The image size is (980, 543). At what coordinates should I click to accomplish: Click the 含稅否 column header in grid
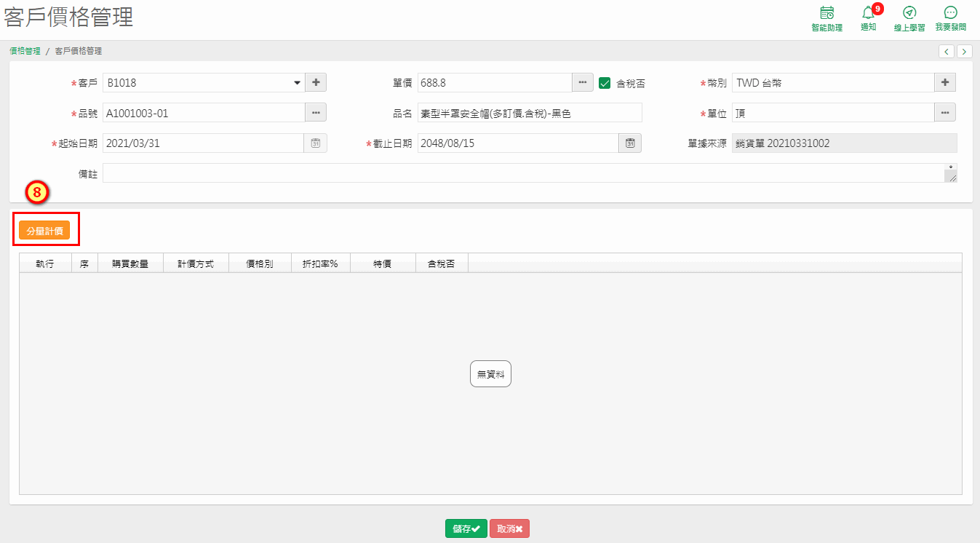pos(442,263)
